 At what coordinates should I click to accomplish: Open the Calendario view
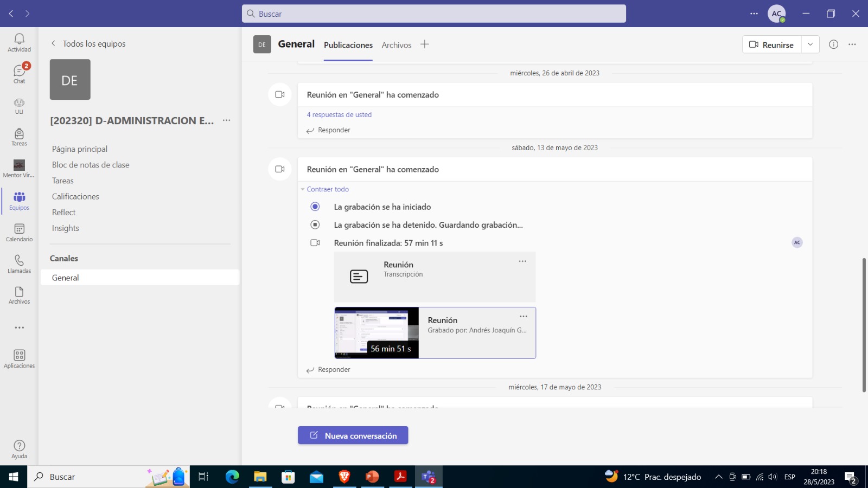tap(19, 232)
